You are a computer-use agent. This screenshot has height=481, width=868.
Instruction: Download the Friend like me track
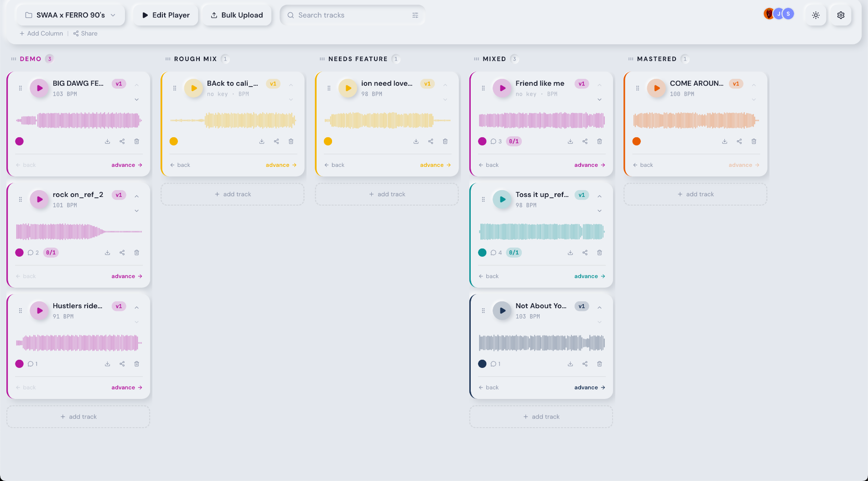pyautogui.click(x=570, y=141)
